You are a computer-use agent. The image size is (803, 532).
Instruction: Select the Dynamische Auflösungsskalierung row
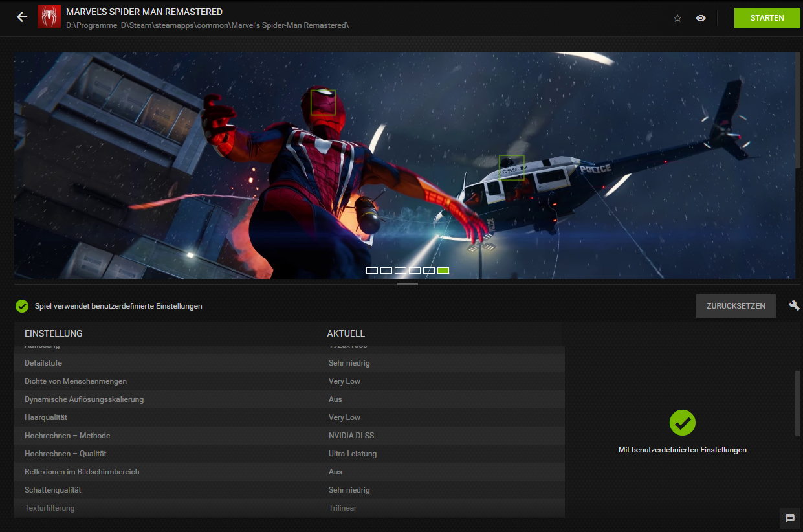[289, 399]
